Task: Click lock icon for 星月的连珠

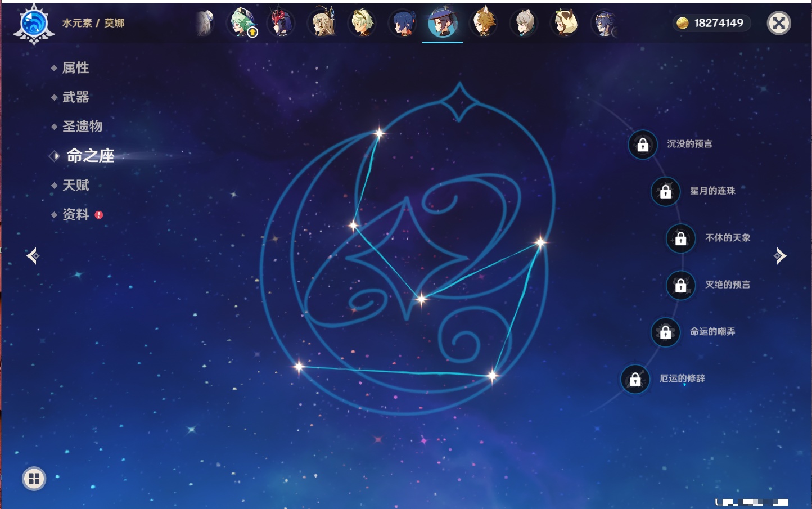Action: 665,192
